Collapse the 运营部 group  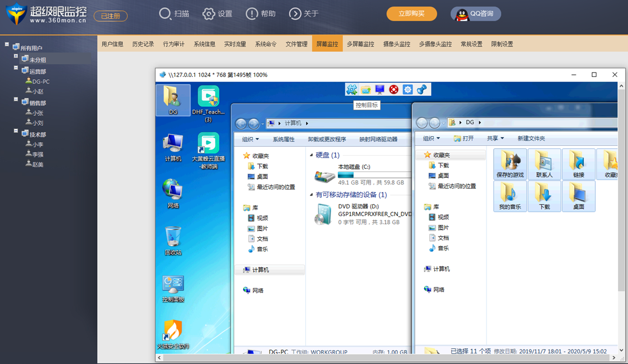click(16, 68)
